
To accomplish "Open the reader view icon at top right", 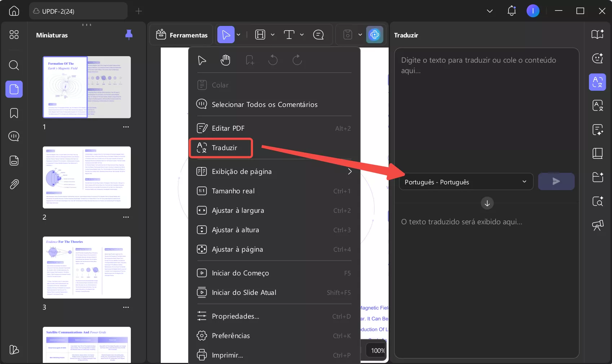I will click(597, 34).
